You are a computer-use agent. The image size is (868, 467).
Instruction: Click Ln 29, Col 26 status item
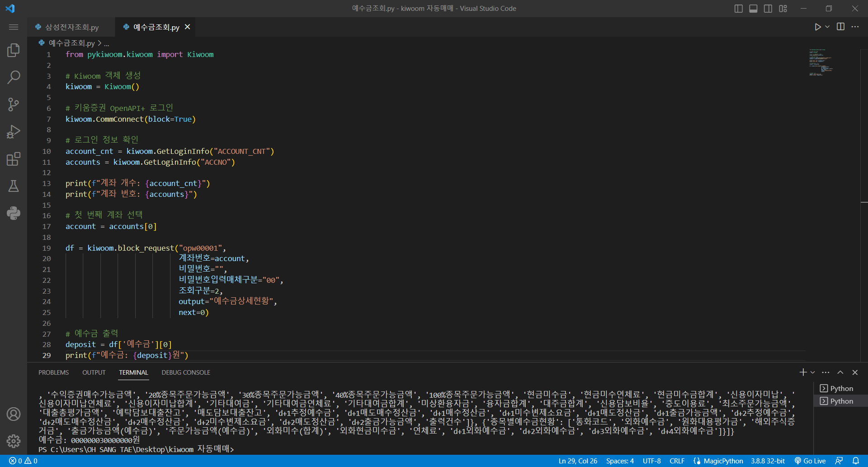[x=578, y=461]
